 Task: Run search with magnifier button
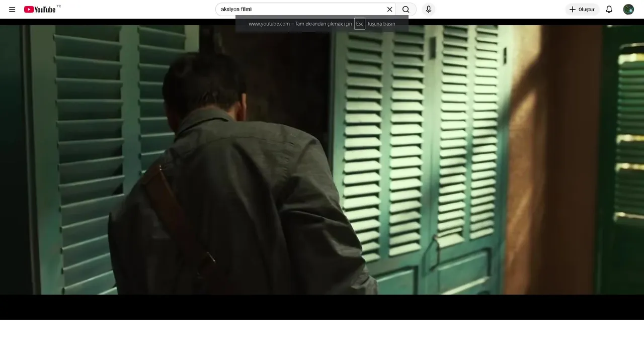tap(406, 10)
